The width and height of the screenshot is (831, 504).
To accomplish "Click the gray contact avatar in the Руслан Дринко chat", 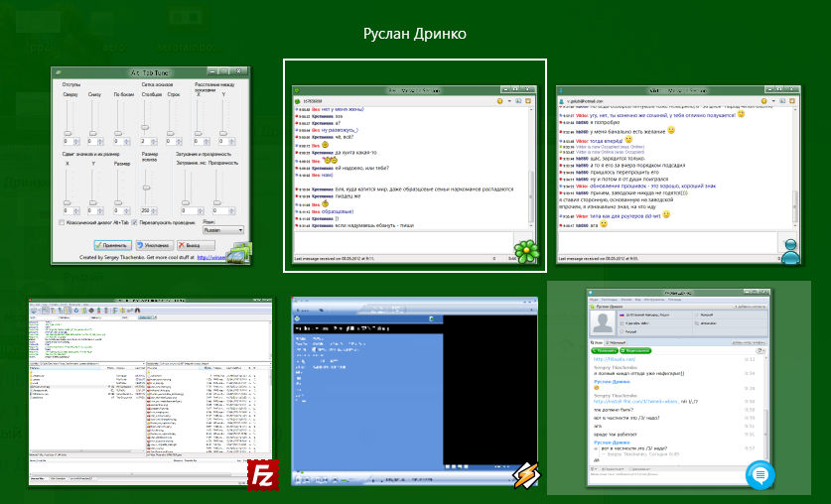I will coord(602,322).
